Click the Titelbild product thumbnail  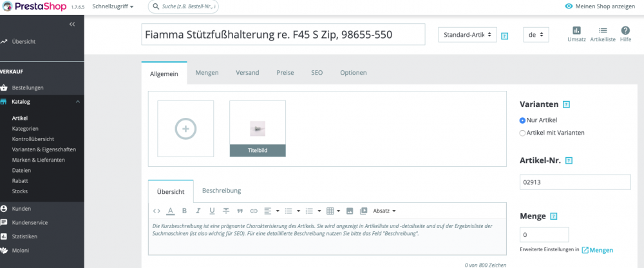tap(258, 129)
